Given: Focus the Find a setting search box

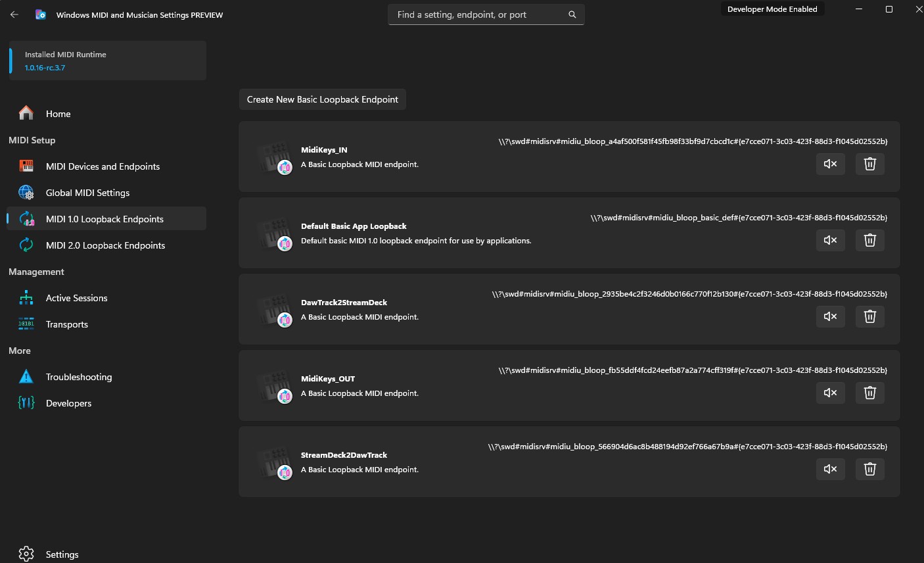Looking at the screenshot, I should pyautogui.click(x=476, y=14).
